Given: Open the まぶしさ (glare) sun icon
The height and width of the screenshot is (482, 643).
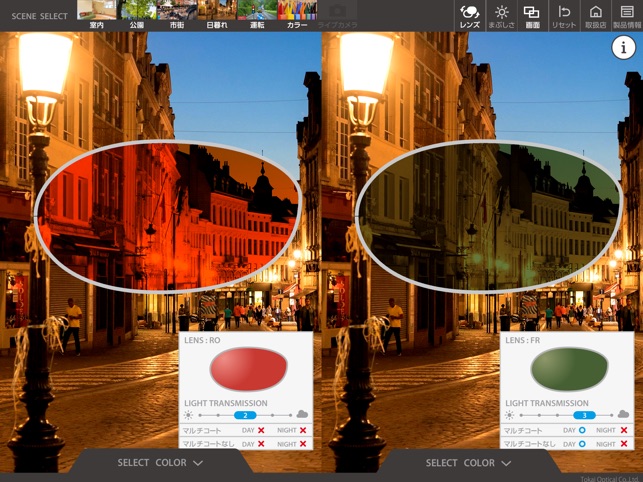Looking at the screenshot, I should (x=501, y=15).
